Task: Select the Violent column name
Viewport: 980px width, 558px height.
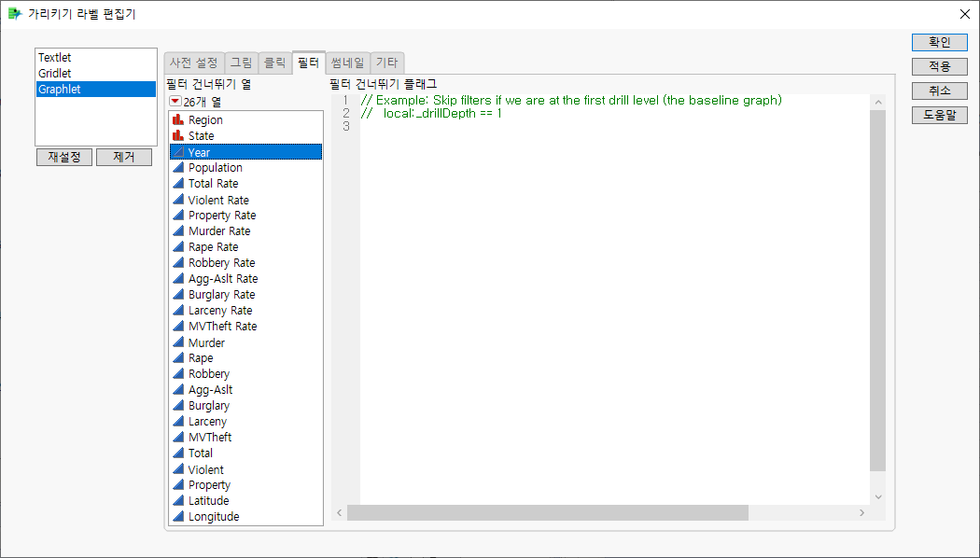Action: [206, 469]
